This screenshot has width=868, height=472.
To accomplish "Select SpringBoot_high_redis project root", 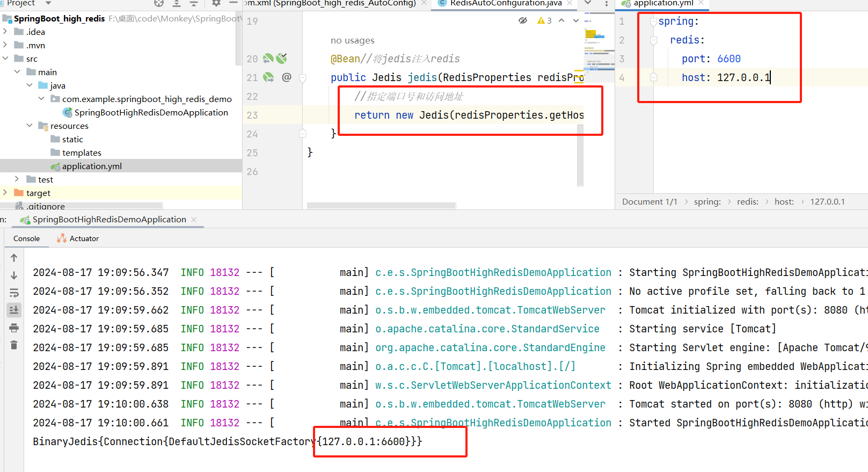I will click(x=59, y=18).
